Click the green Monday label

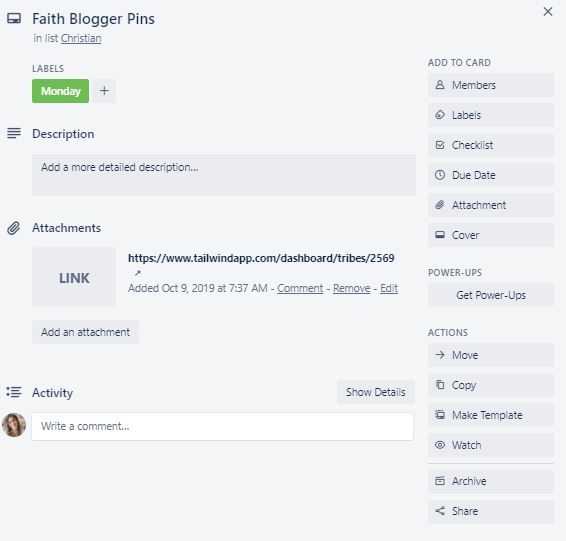tap(60, 91)
